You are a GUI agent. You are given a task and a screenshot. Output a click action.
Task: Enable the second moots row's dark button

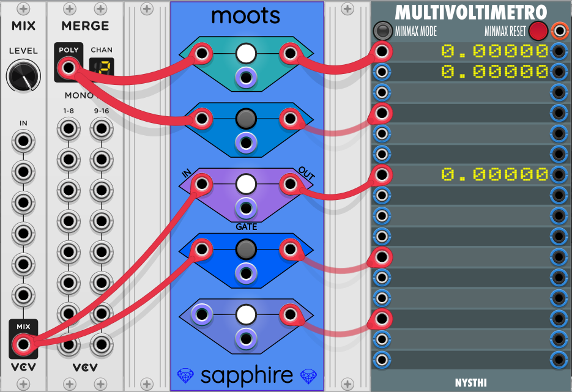246,118
